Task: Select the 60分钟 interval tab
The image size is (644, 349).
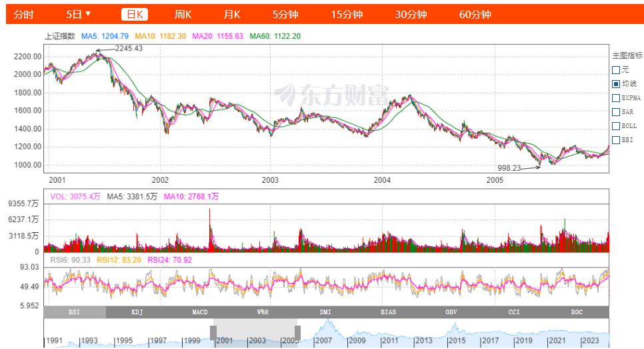Action: [x=475, y=15]
